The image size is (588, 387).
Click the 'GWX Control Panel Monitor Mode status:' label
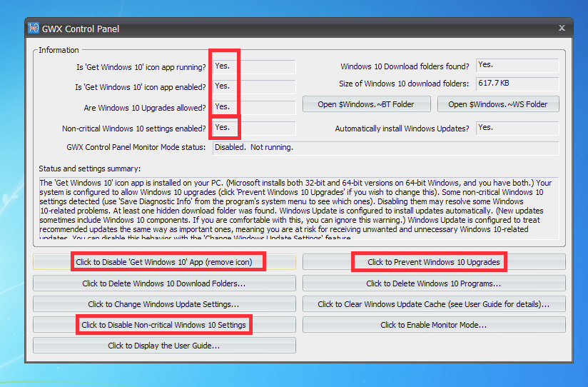(x=136, y=147)
